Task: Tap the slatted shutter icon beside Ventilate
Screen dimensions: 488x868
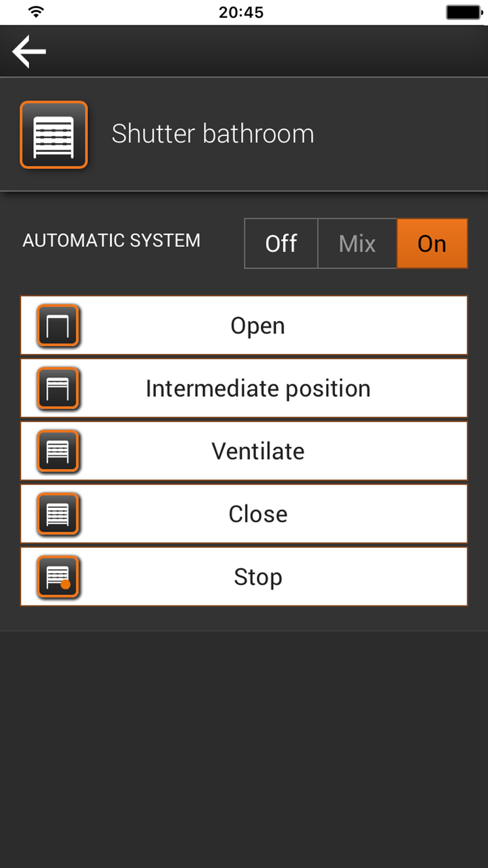Action: pos(58,451)
